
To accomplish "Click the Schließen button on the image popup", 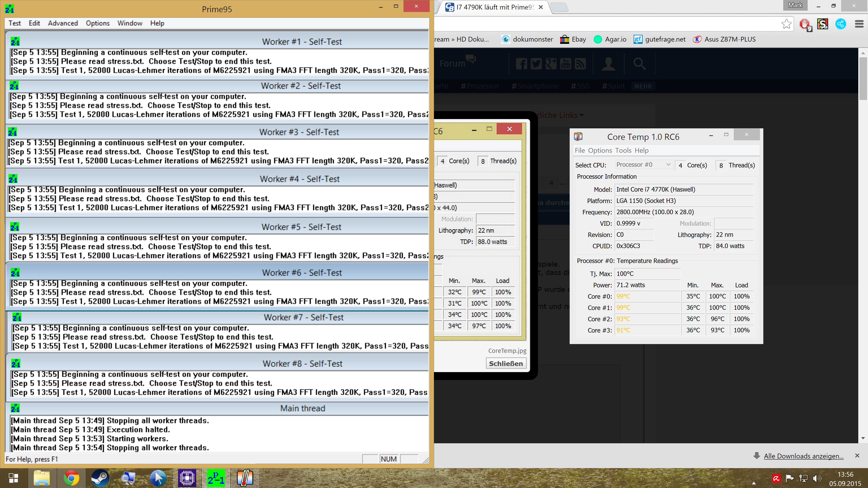I will coord(506,363).
